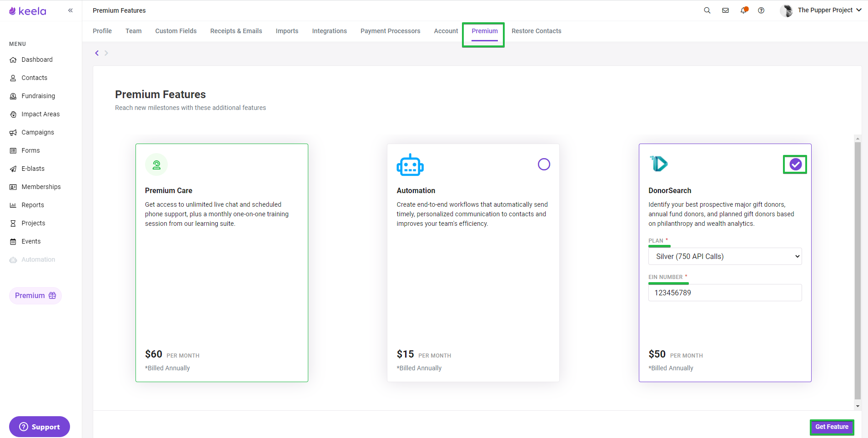Select the Premium Care feature card
Viewport: 868px width, 438px height.
222,263
